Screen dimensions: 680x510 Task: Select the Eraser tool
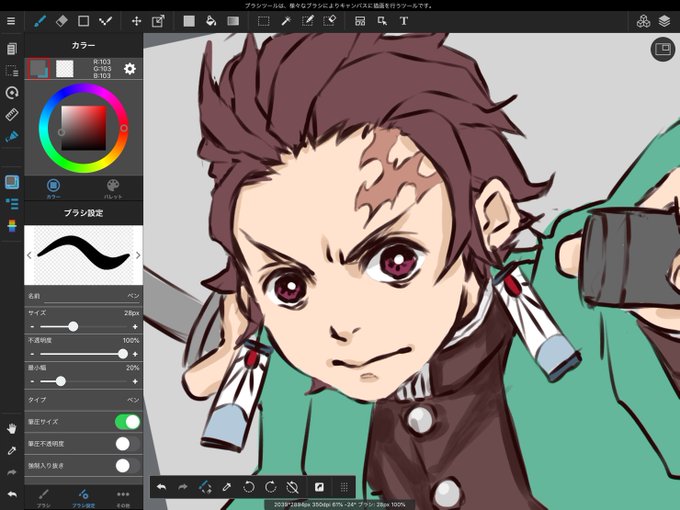tap(62, 21)
